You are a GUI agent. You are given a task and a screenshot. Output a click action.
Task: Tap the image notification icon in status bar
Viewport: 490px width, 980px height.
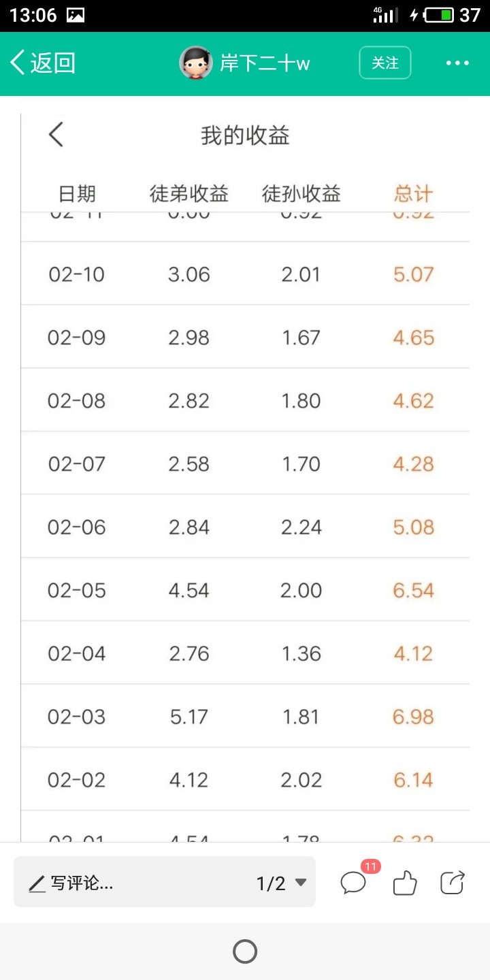[x=76, y=15]
